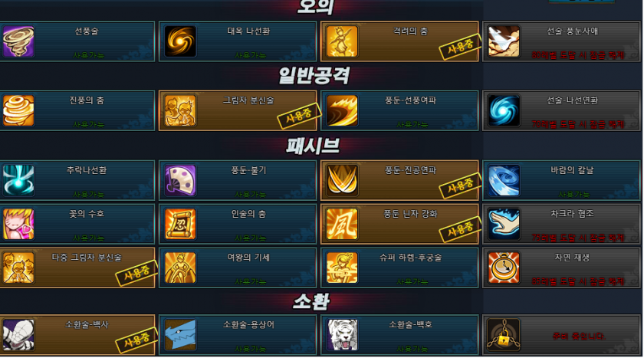Toggle 사용중 badge on 다중 그림자 분신술
This screenshot has height=358, width=644.
pyautogui.click(x=136, y=273)
